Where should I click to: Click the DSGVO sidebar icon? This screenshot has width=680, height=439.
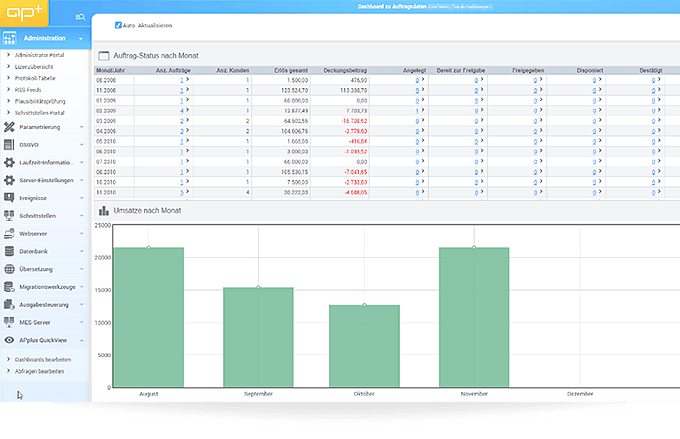click(x=9, y=146)
